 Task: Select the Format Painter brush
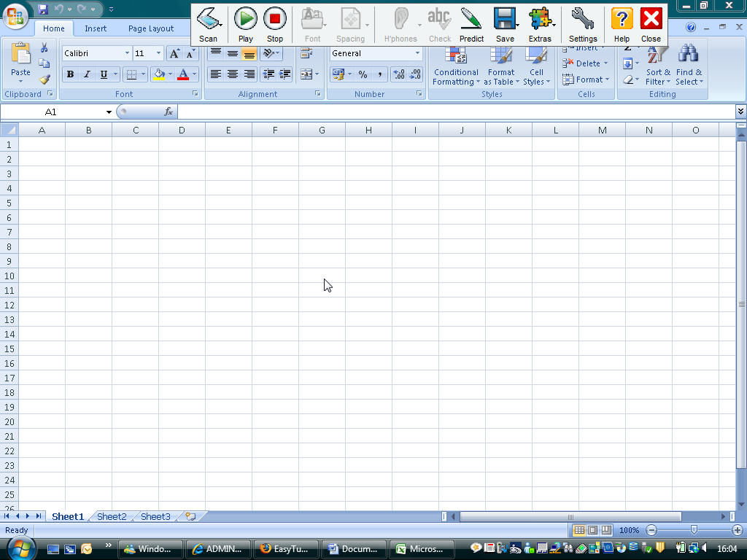(x=44, y=79)
